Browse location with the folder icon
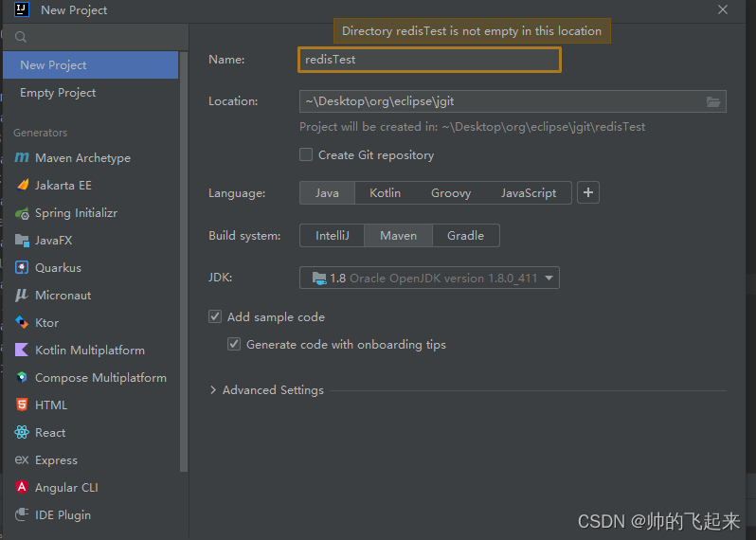This screenshot has height=540, width=756. click(713, 101)
